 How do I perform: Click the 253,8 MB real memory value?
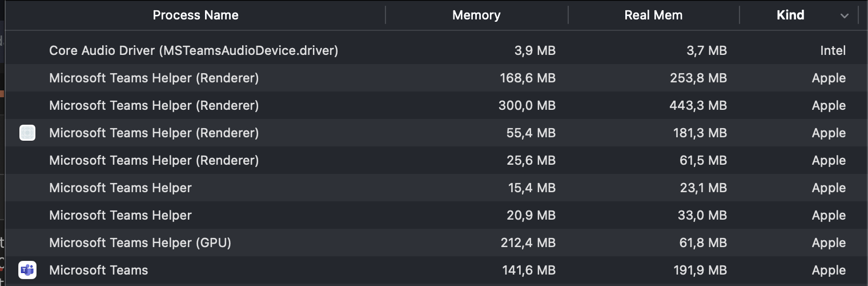[698, 78]
